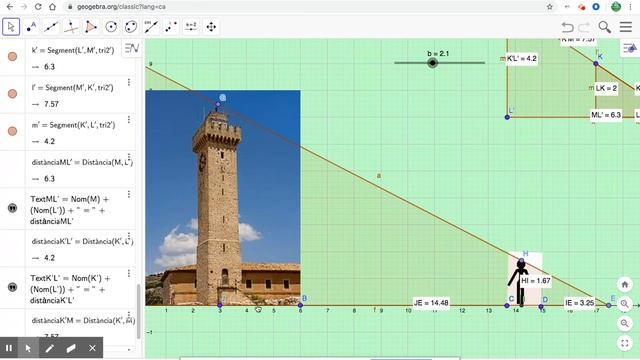Image resolution: width=640 pixels, height=360 pixels.
Task: Enter fullscreen mode in Graphics view
Action: tap(624, 343)
